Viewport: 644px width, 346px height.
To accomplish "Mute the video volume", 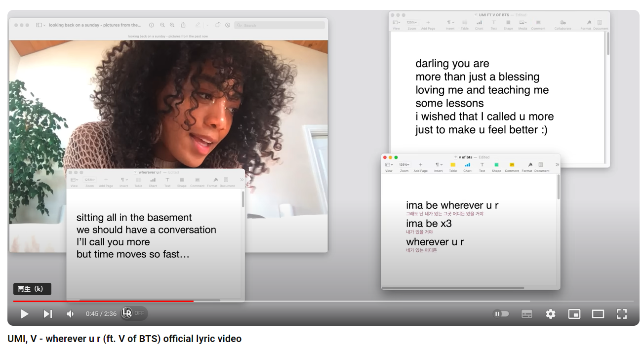I will [70, 314].
